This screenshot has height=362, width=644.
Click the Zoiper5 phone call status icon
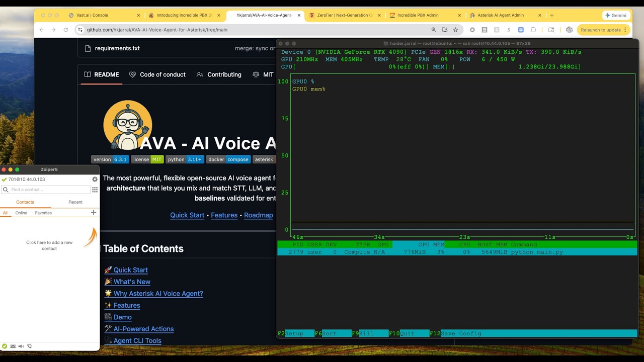(x=30, y=346)
